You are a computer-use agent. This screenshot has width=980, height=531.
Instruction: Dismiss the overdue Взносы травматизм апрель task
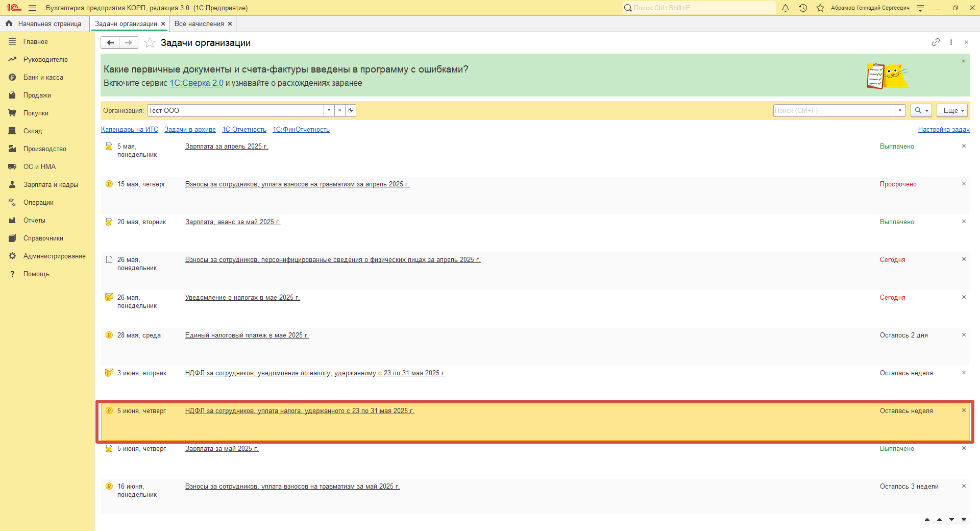[x=964, y=184]
